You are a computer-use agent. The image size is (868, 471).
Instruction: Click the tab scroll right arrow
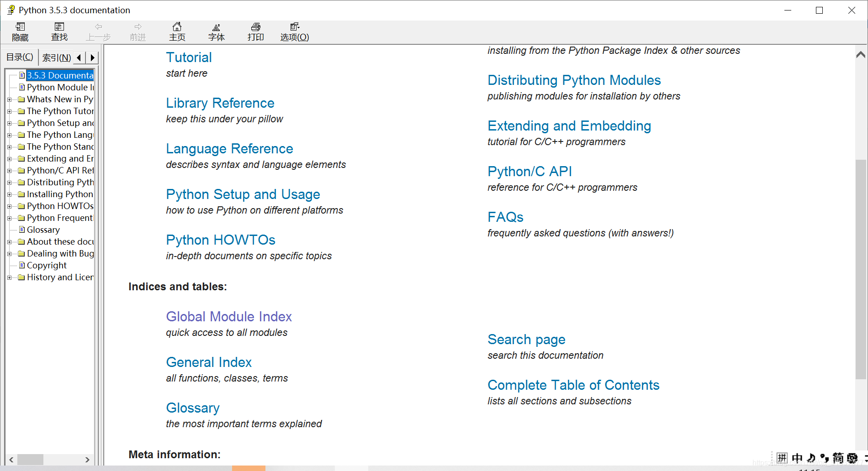[x=92, y=58]
